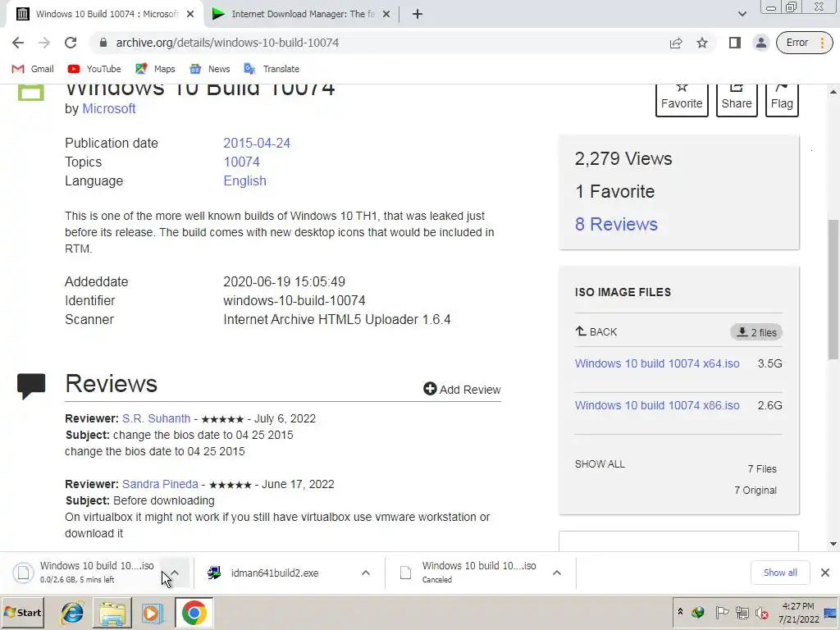
Task: Flag this item
Action: click(x=782, y=99)
